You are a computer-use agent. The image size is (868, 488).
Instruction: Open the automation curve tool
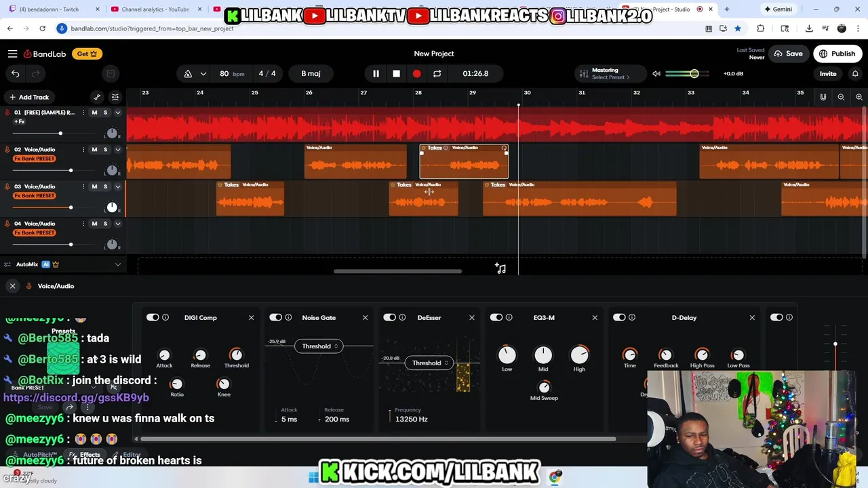tap(97, 97)
